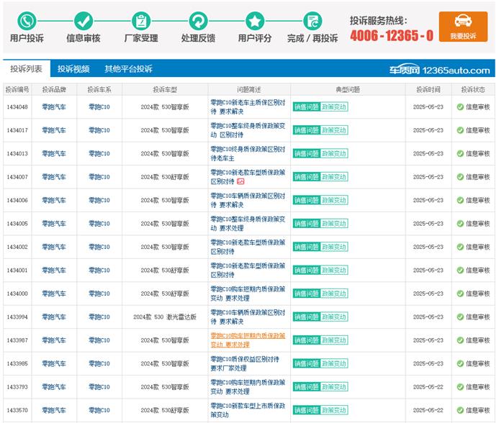Click status check icon for complaint 1434017
The width and height of the screenshot is (504, 423).
click(x=460, y=130)
